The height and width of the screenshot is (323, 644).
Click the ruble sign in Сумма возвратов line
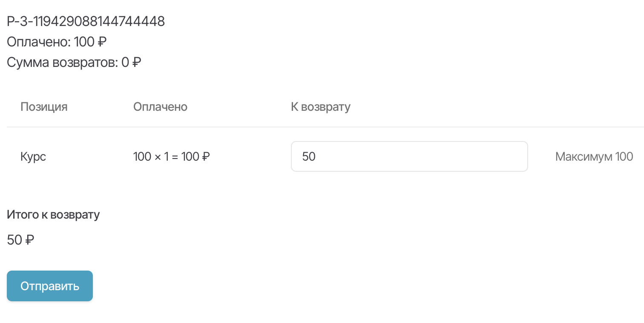137,63
